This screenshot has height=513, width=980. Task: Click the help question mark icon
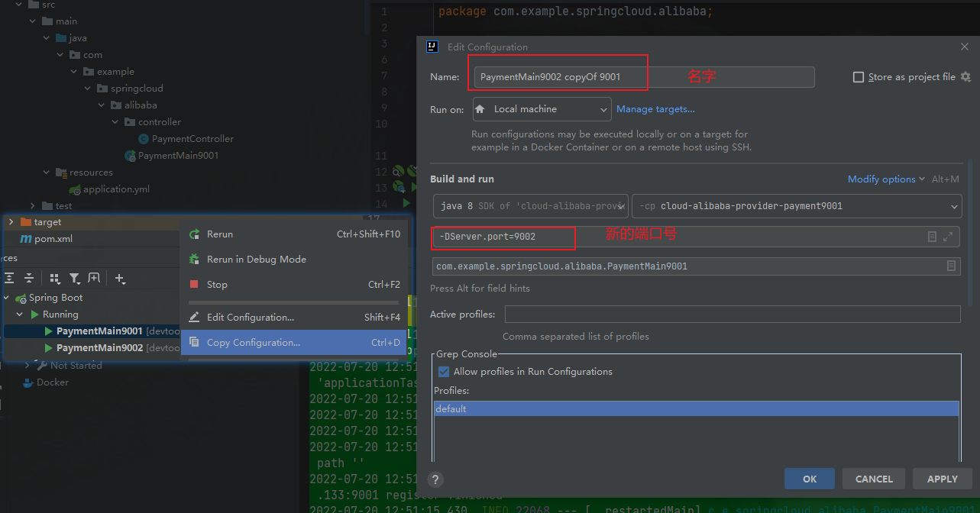(x=435, y=479)
